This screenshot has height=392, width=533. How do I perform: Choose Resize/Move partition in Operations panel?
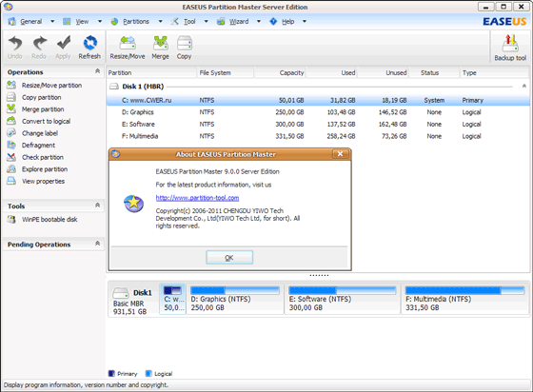pyautogui.click(x=51, y=86)
